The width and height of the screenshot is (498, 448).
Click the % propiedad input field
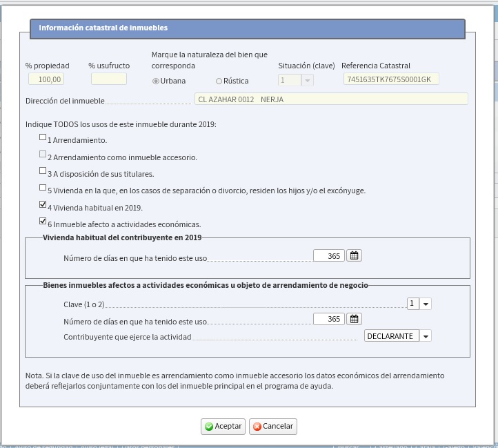46,79
